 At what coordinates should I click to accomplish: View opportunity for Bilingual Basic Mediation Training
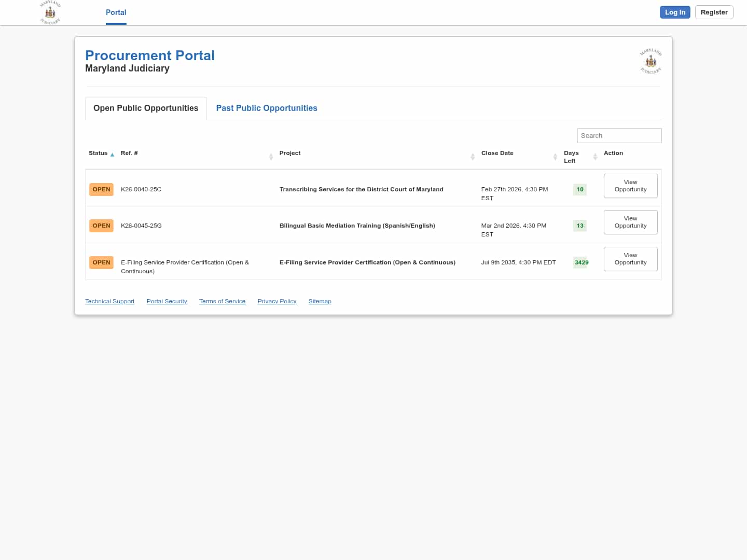click(x=630, y=222)
